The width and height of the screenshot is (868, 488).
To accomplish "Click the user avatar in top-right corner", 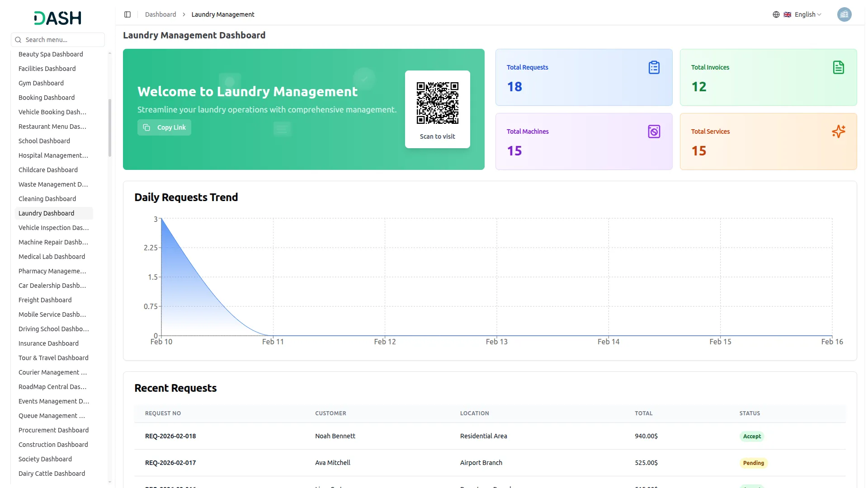I will [x=844, y=14].
